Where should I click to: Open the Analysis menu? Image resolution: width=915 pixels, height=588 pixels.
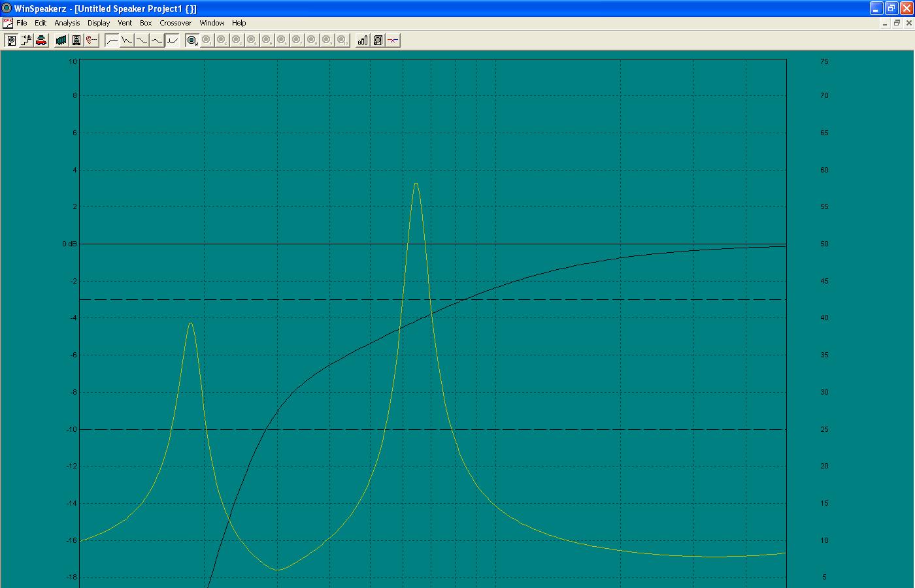pos(67,23)
